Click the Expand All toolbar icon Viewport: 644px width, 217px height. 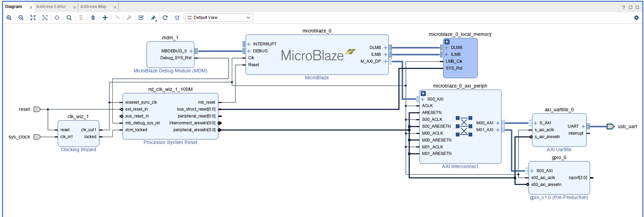(x=93, y=18)
